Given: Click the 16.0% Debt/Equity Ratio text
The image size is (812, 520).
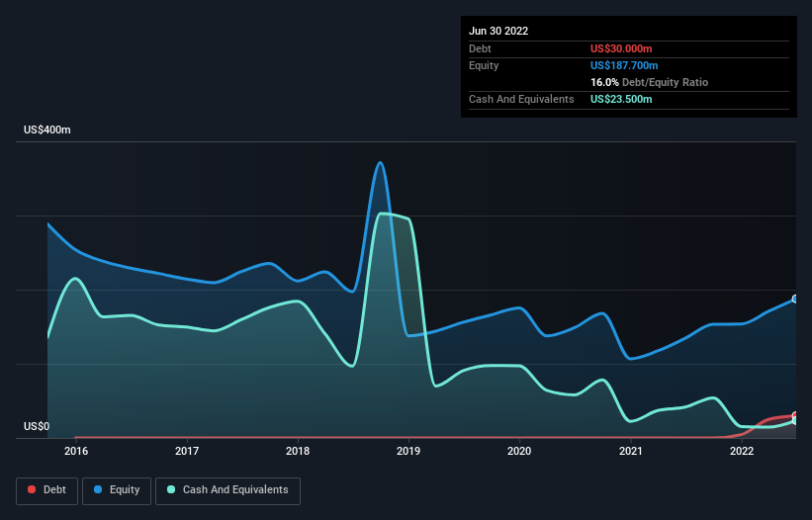Looking at the screenshot, I should click(x=650, y=82).
